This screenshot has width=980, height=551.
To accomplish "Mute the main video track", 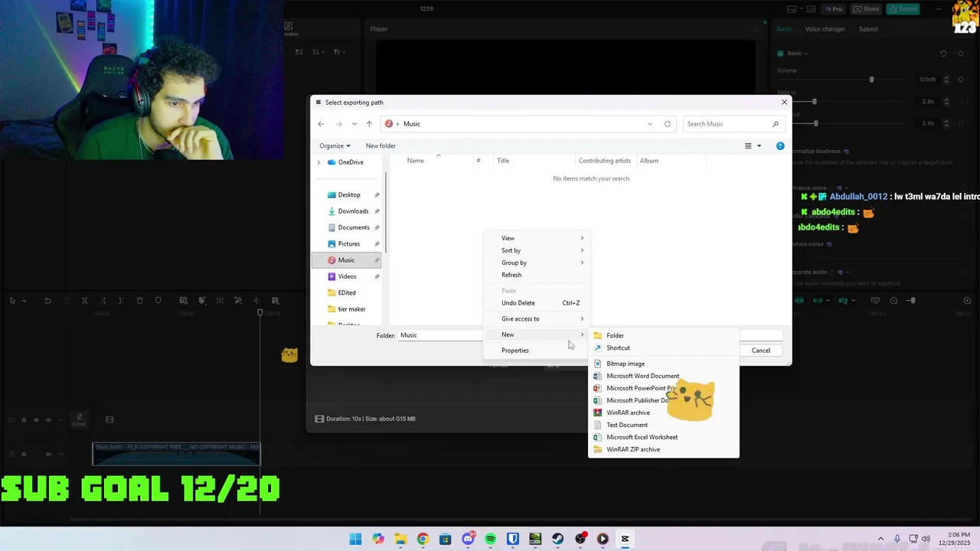I will [48, 420].
